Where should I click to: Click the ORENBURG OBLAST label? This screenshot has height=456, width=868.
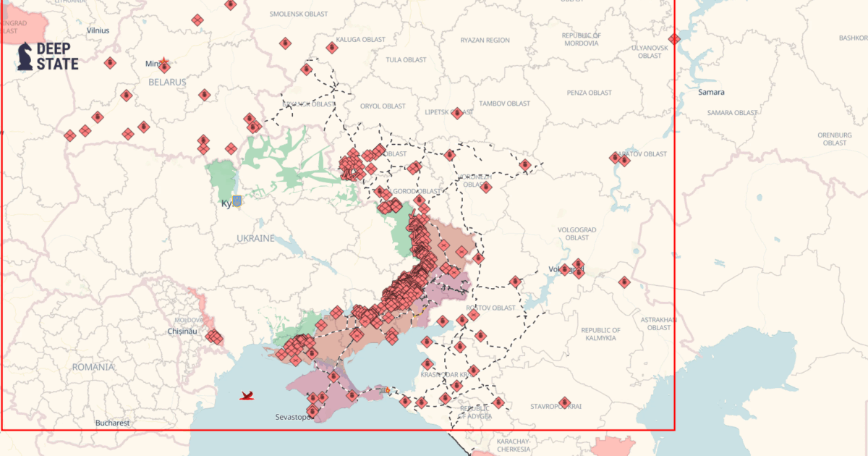(x=835, y=139)
